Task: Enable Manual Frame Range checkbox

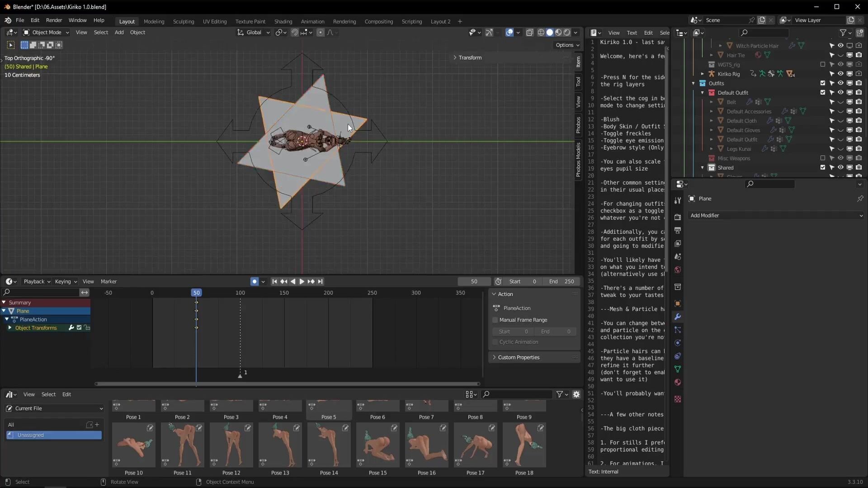Action: (x=495, y=320)
